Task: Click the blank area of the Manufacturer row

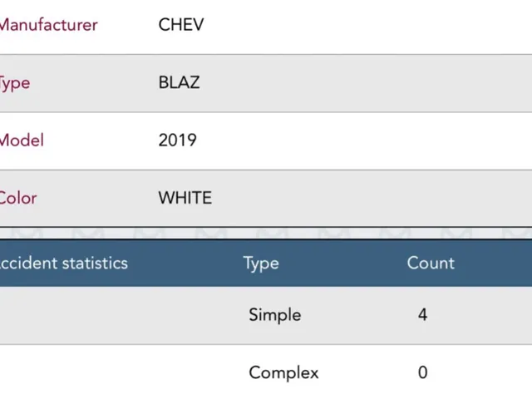Action: click(x=367, y=26)
